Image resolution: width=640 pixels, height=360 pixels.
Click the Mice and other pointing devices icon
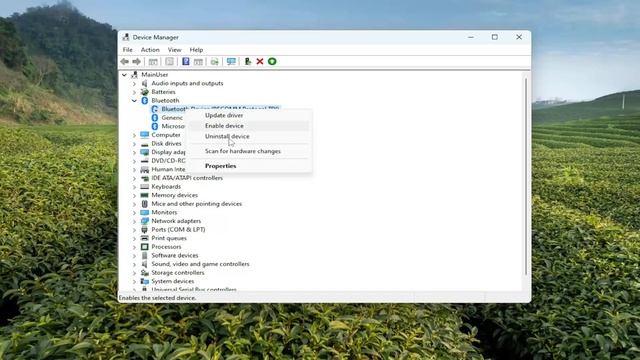tap(144, 204)
